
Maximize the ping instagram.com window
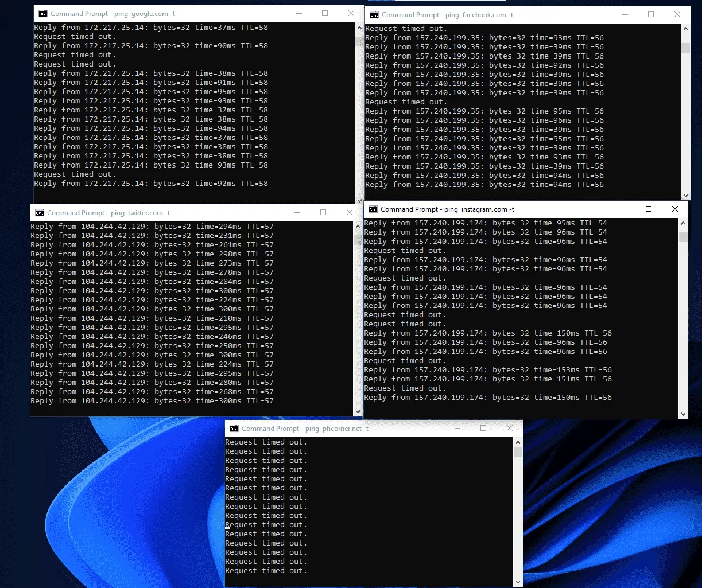click(649, 209)
